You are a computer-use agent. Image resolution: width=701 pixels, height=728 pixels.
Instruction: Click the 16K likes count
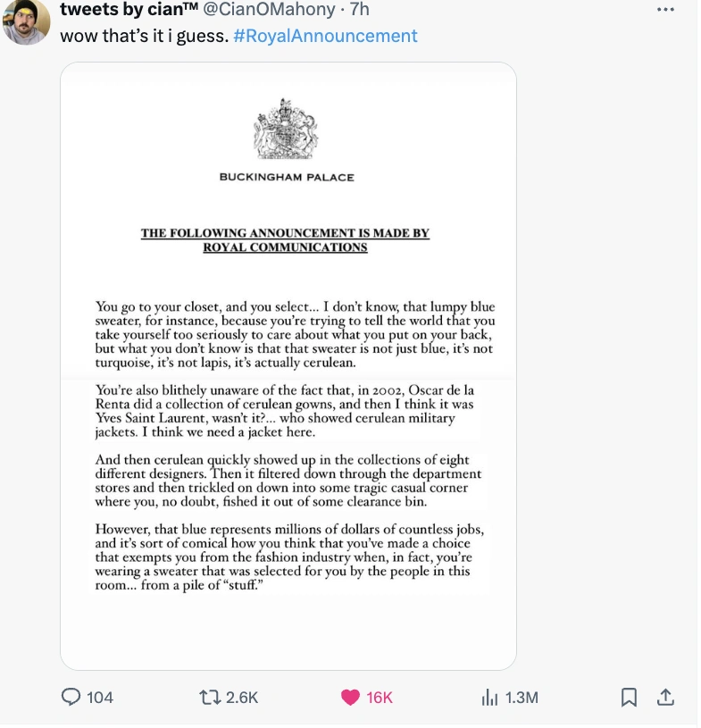380,697
